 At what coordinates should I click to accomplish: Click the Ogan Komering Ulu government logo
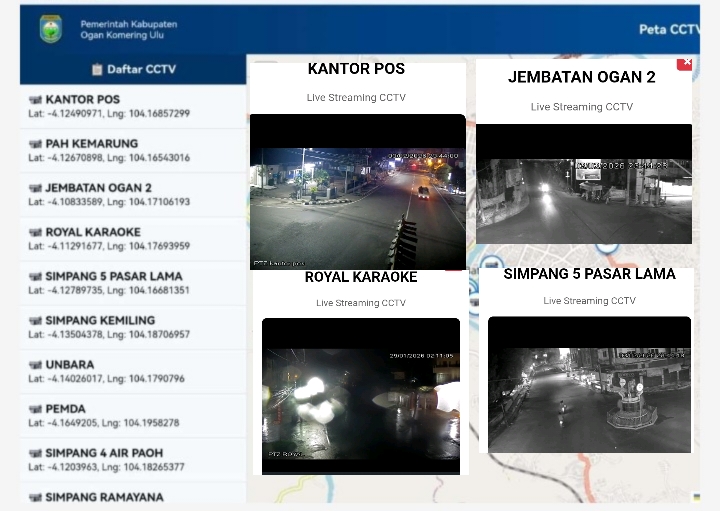50,29
